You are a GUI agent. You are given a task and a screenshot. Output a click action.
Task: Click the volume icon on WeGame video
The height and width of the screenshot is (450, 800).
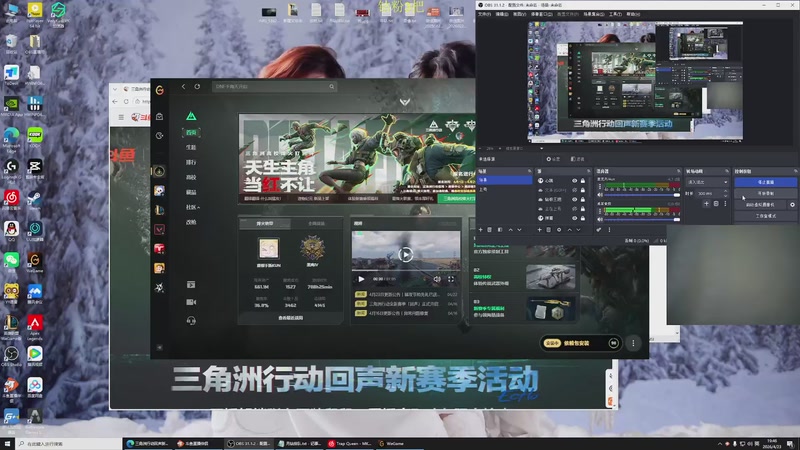[x=437, y=279]
